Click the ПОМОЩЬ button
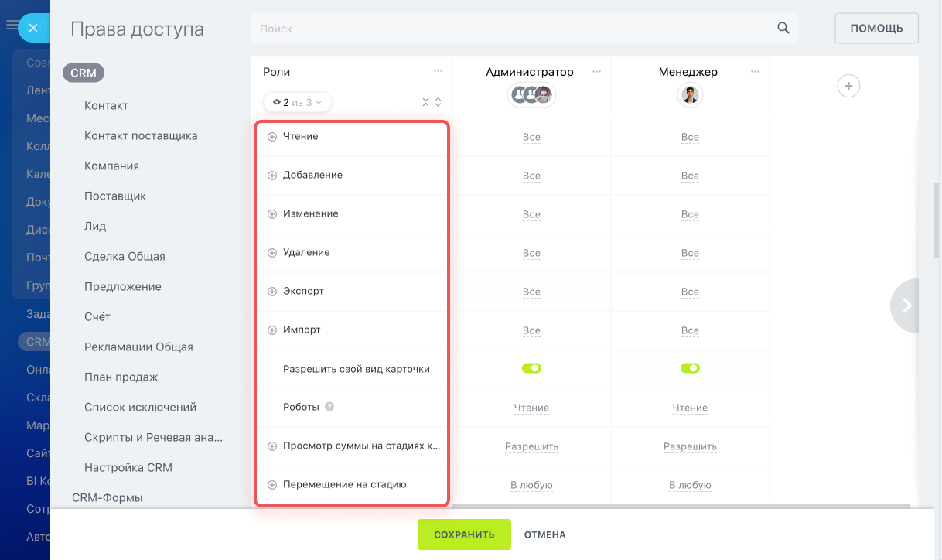Viewport: 942px width, 560px height. 876,29
